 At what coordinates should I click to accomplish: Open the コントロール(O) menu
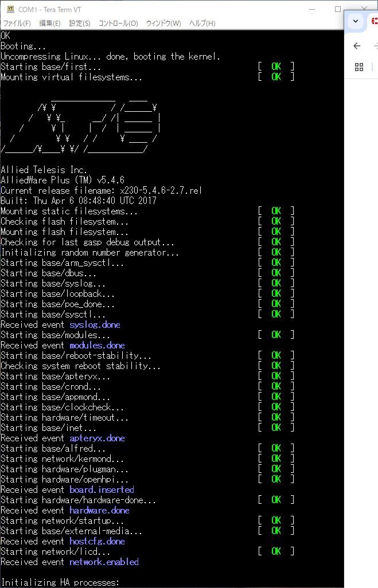pos(118,23)
